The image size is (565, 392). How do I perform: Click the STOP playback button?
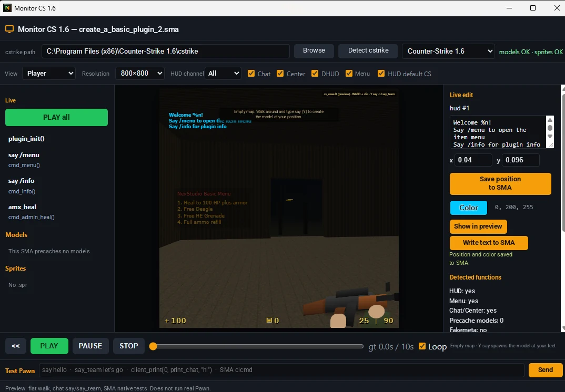click(x=129, y=346)
